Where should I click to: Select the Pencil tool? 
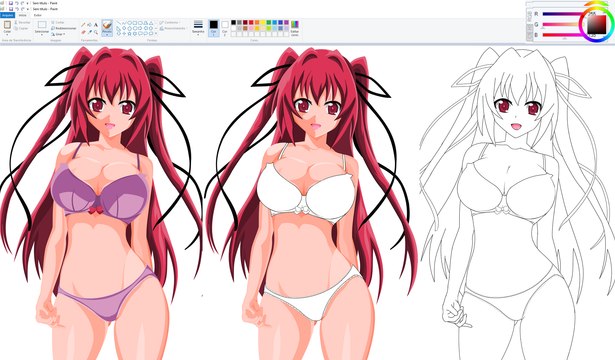83,25
